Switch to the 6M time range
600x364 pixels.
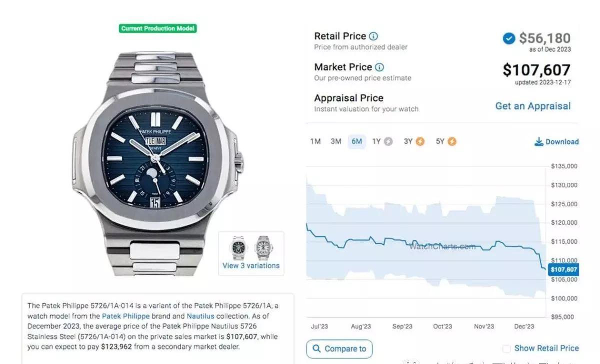(x=356, y=142)
